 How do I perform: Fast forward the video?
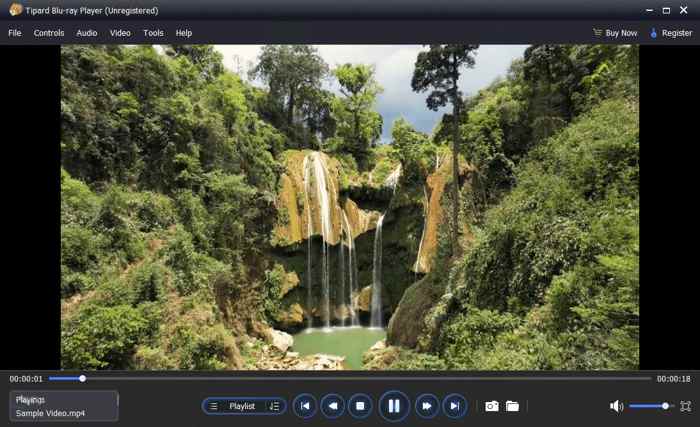coord(427,406)
